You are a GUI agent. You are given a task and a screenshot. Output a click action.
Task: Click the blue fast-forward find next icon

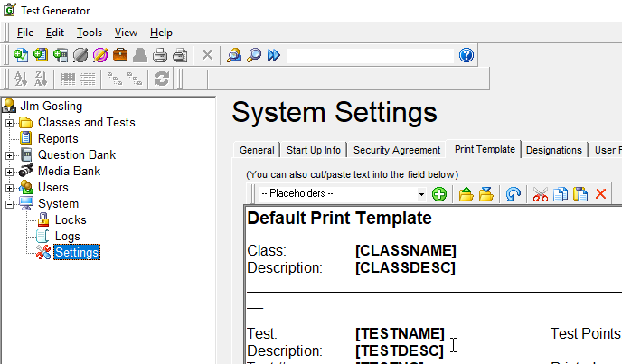274,55
